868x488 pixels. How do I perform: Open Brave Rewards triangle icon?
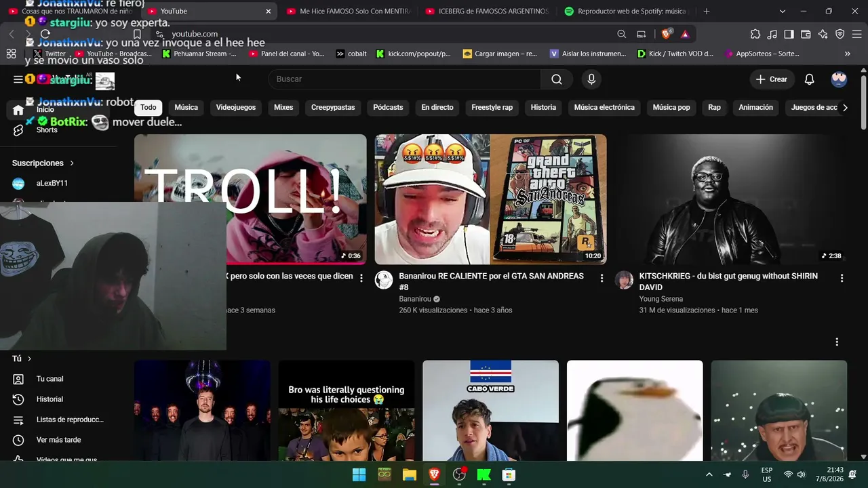point(685,34)
